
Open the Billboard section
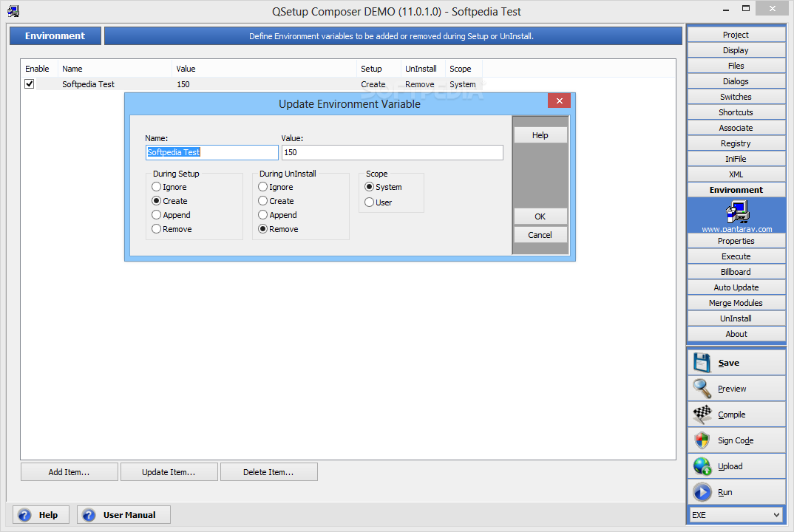736,272
